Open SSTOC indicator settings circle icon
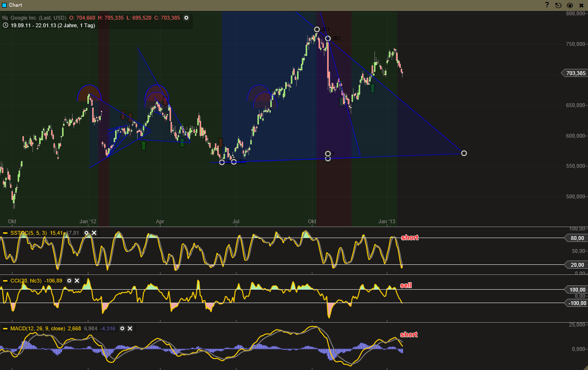Image resolution: width=588 pixels, height=370 pixels. click(x=86, y=233)
